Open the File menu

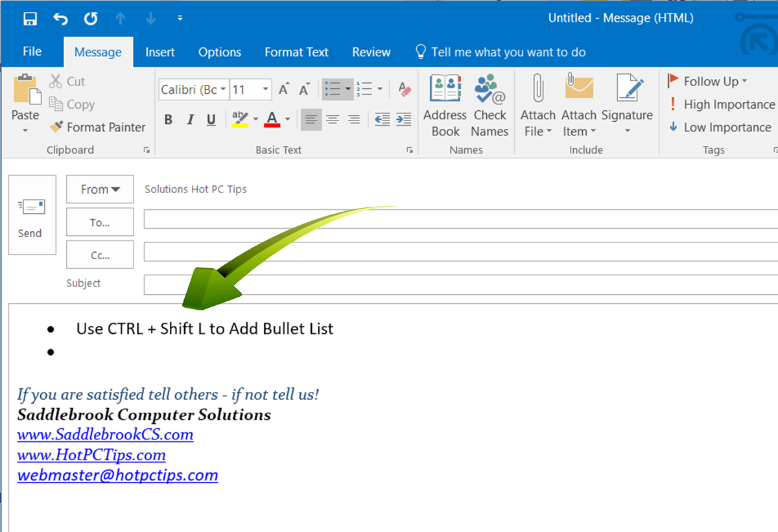(32, 52)
